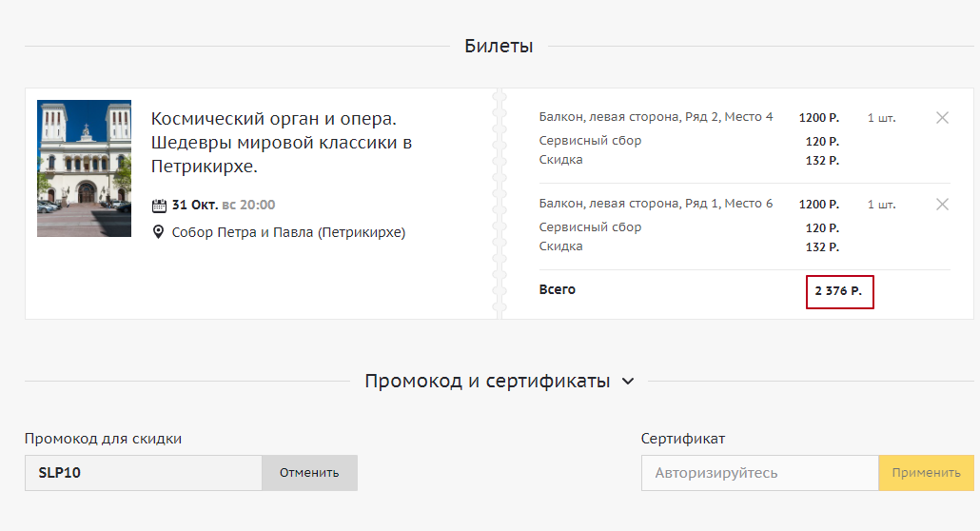Collapse the Промокод и сертификаты chevron
The image size is (980, 531).
click(x=627, y=382)
